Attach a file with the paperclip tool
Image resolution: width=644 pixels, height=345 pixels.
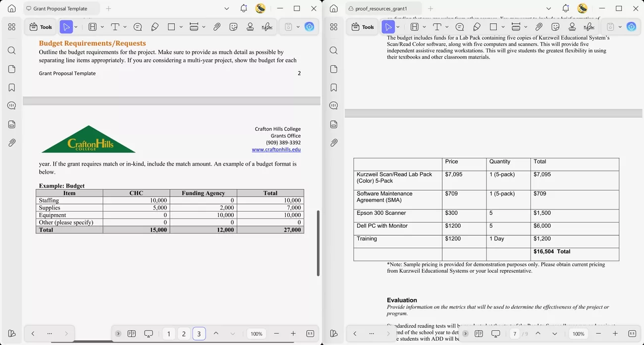click(x=216, y=27)
